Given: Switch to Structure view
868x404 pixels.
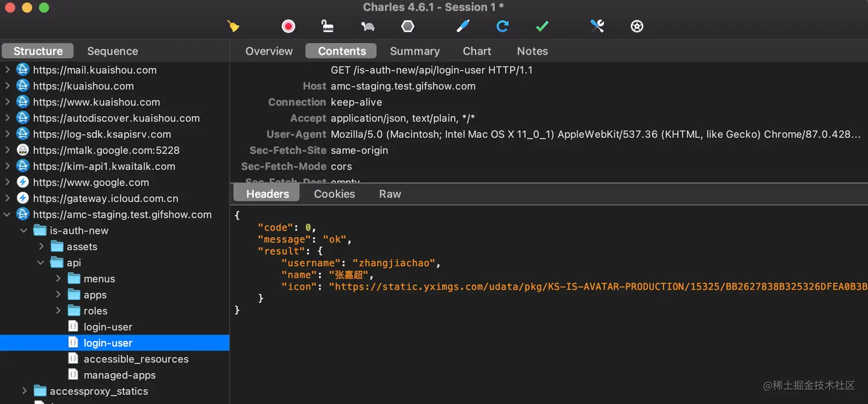Looking at the screenshot, I should pos(38,51).
